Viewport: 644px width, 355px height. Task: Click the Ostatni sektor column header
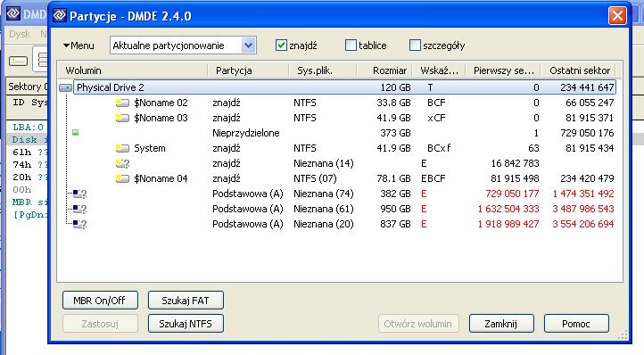(x=578, y=70)
